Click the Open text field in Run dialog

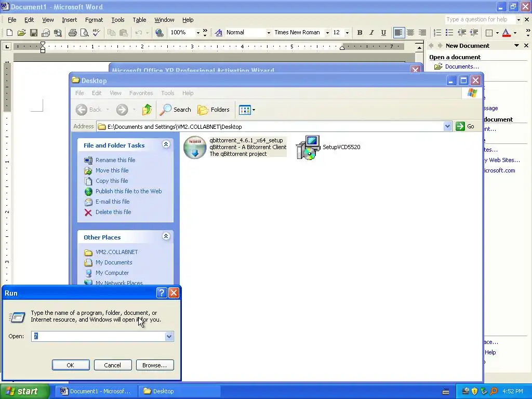98,336
